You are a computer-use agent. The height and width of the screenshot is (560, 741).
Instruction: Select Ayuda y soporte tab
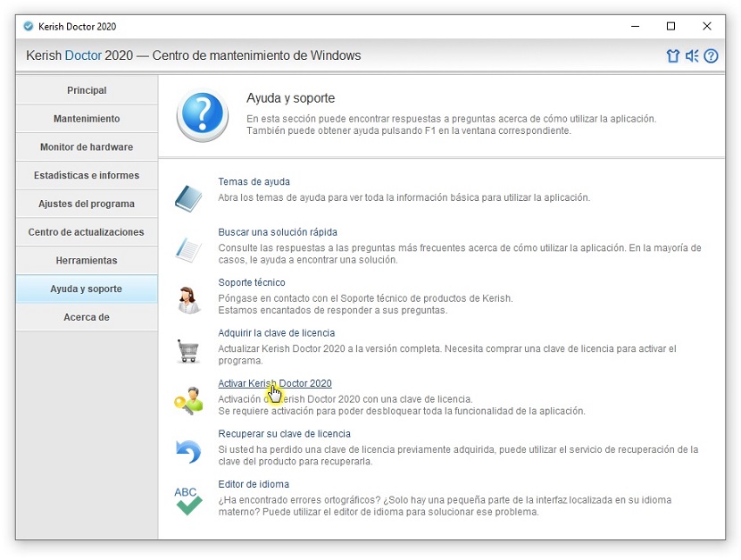click(87, 288)
